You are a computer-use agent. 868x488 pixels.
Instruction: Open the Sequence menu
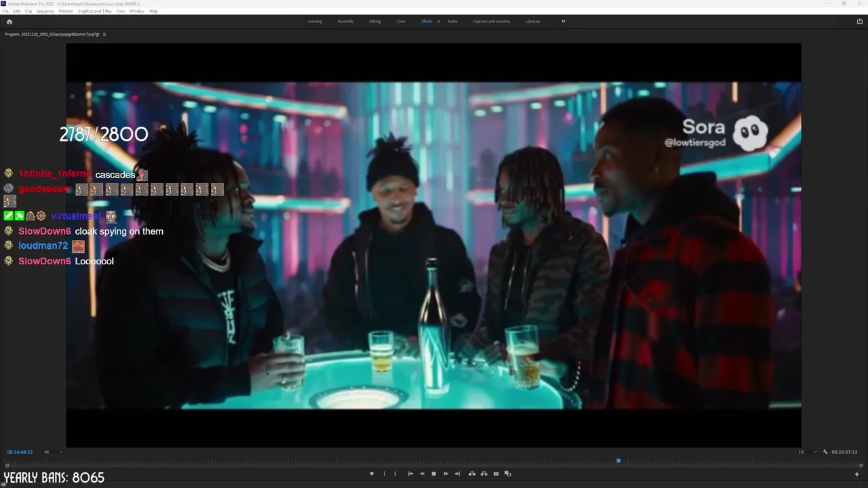coord(45,12)
